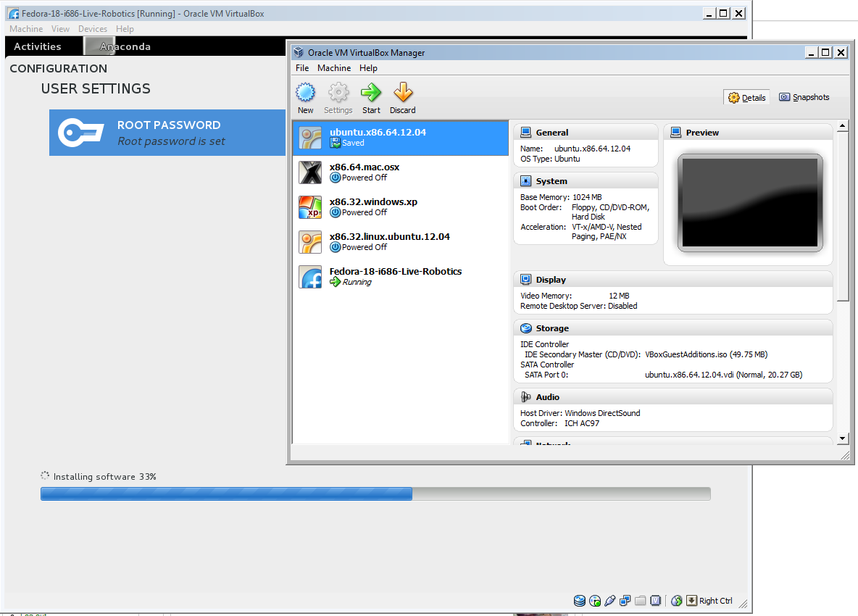Screen dimensions: 858x616
Task: Click the Windows XP VM icon
Action: pyautogui.click(x=310, y=207)
